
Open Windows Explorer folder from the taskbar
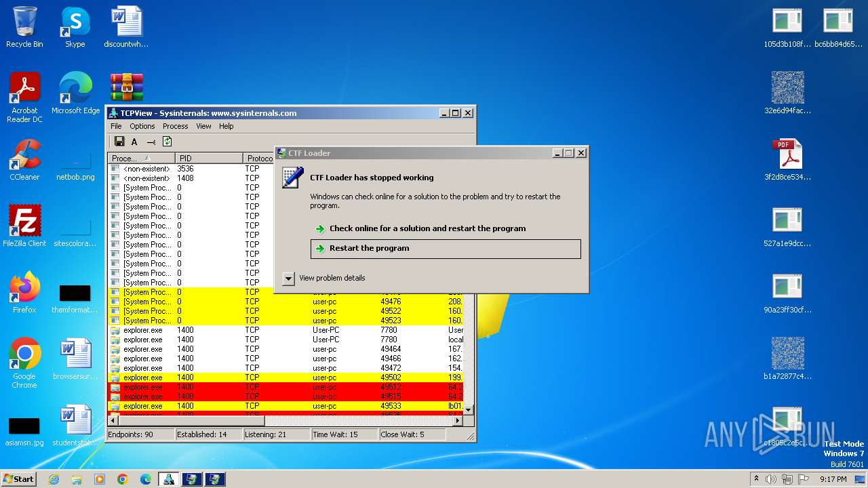(77, 479)
